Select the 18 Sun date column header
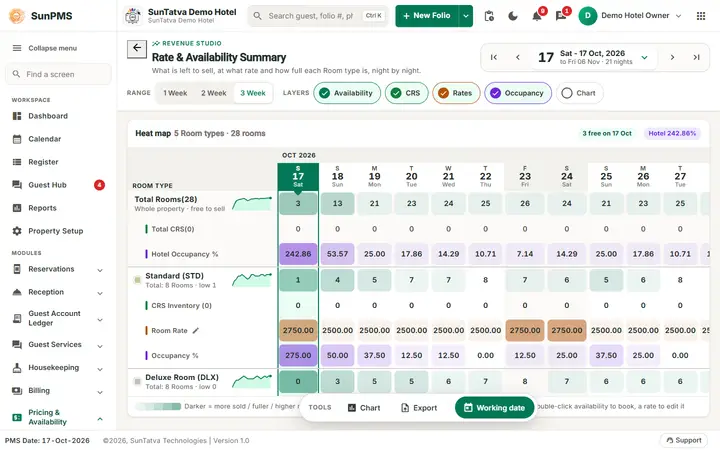This screenshot has width=720, height=450. point(338,176)
